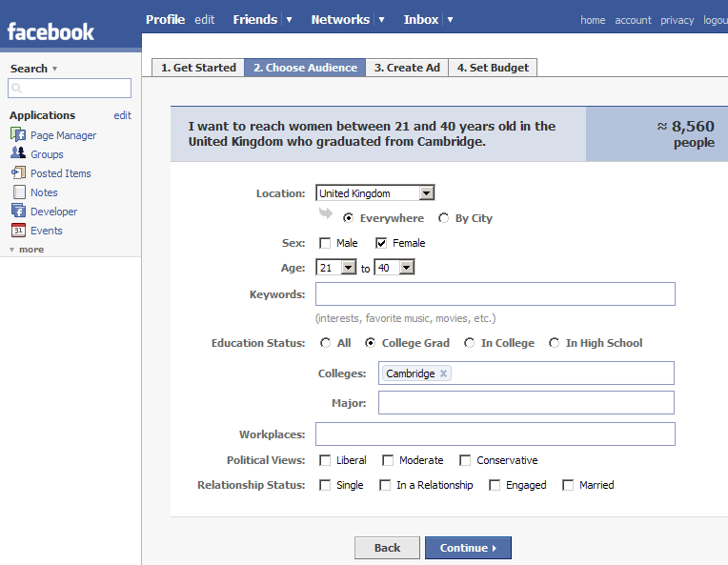The height and width of the screenshot is (565, 728).
Task: Expand the Search options arrow
Action: coord(54,69)
